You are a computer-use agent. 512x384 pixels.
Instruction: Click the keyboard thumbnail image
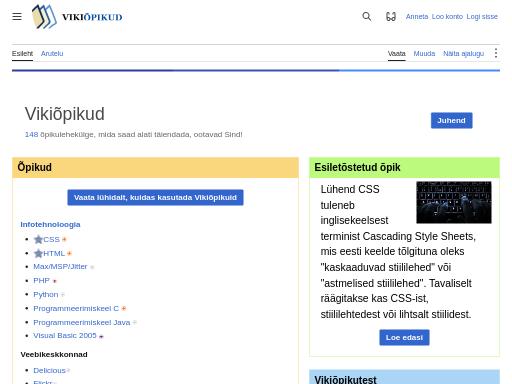point(454,202)
